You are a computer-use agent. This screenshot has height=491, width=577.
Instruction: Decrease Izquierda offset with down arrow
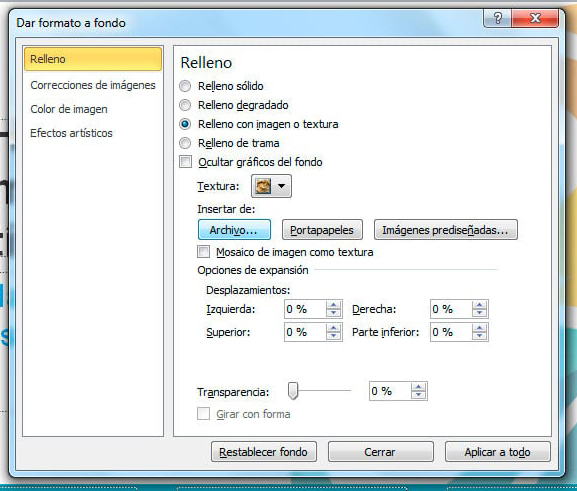tap(334, 313)
